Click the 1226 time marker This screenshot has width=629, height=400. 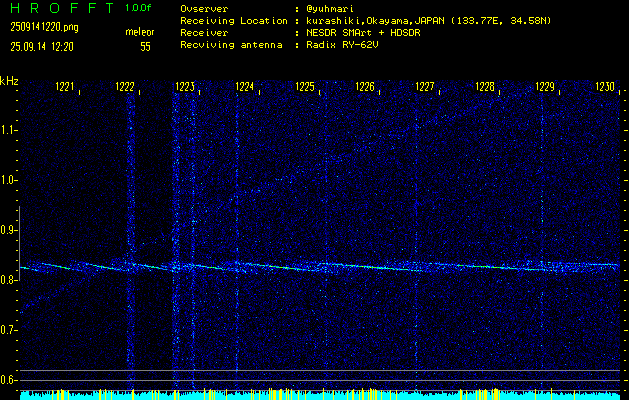coord(365,87)
